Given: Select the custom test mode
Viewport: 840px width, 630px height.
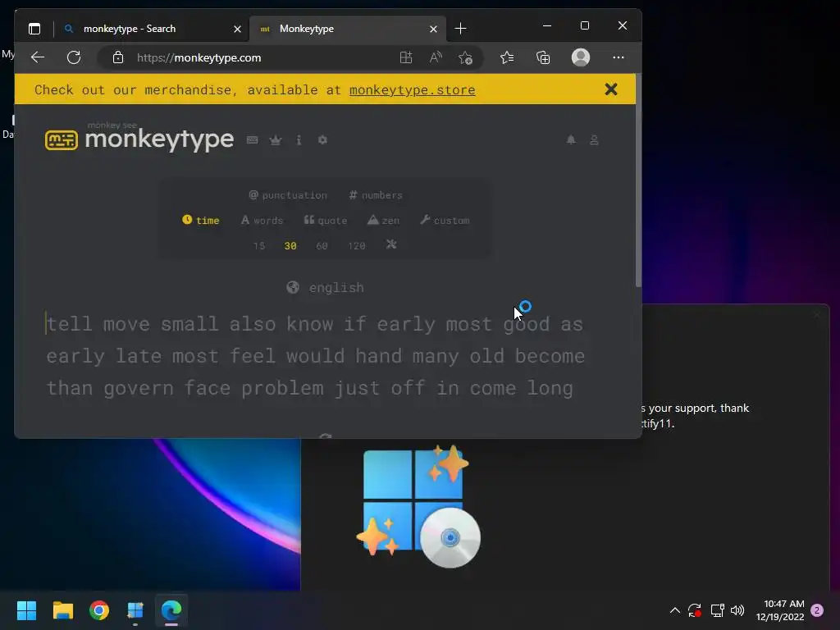Looking at the screenshot, I should point(445,220).
